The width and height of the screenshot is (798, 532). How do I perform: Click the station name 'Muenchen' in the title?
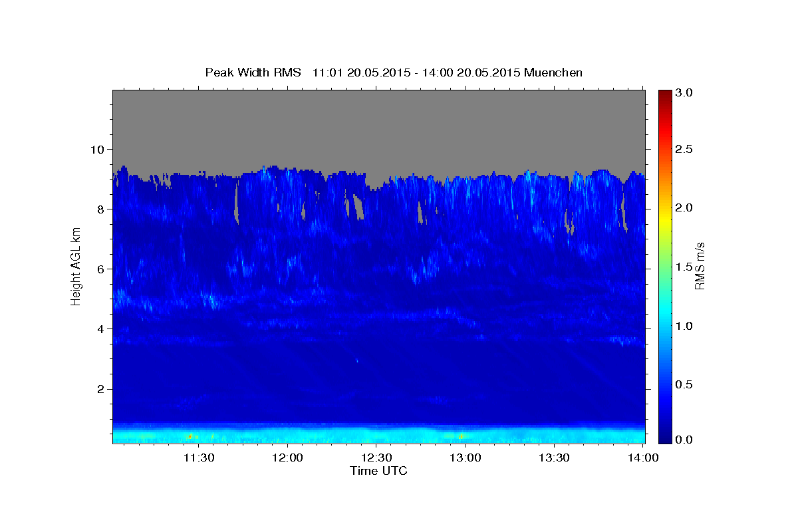tap(553, 72)
